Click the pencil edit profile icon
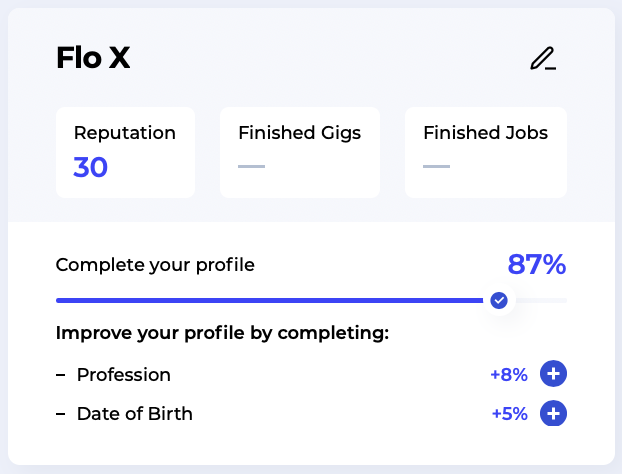The image size is (622, 474). click(x=543, y=59)
